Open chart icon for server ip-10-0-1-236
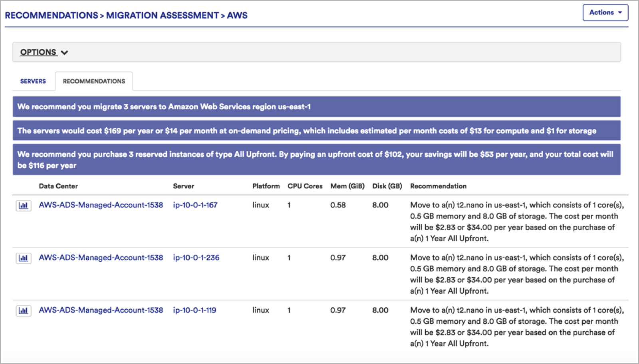 tap(24, 258)
